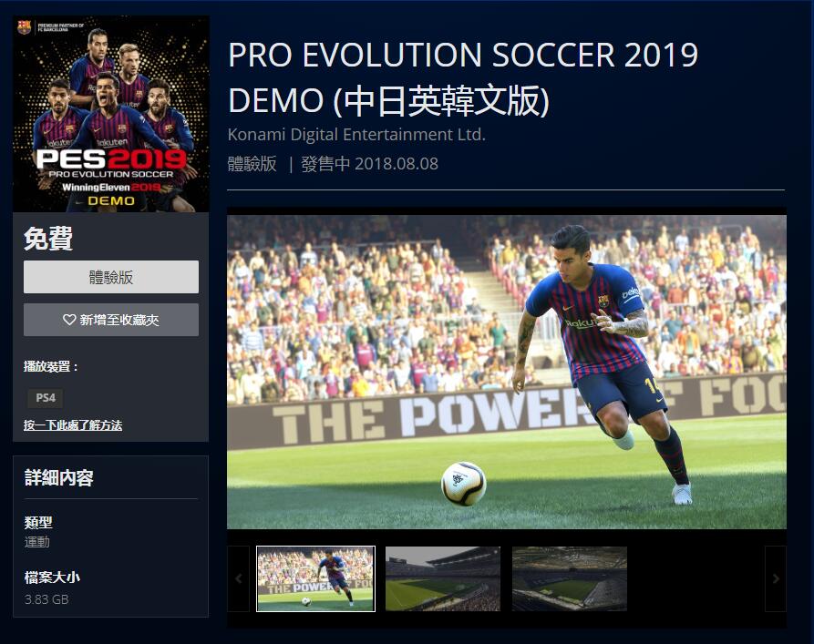Viewport: 814px width, 644px height.
Task: Click the 體驗版 demo download button
Action: click(110, 277)
